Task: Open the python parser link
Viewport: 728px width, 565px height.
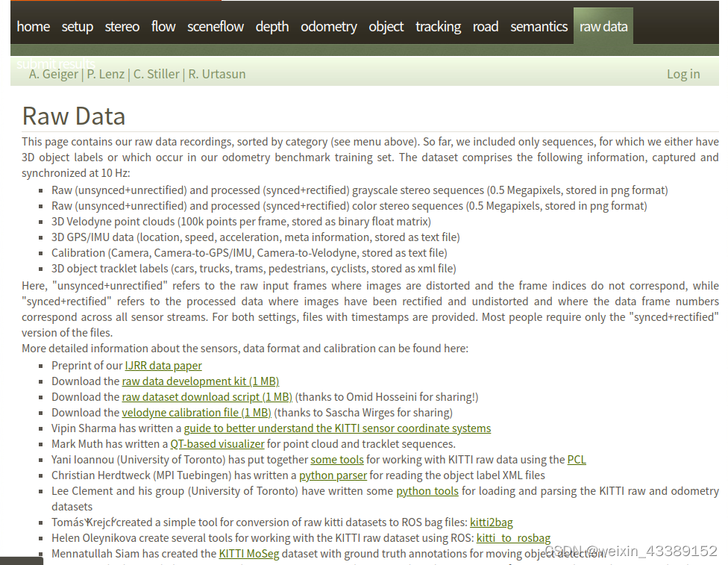Action: click(x=333, y=475)
